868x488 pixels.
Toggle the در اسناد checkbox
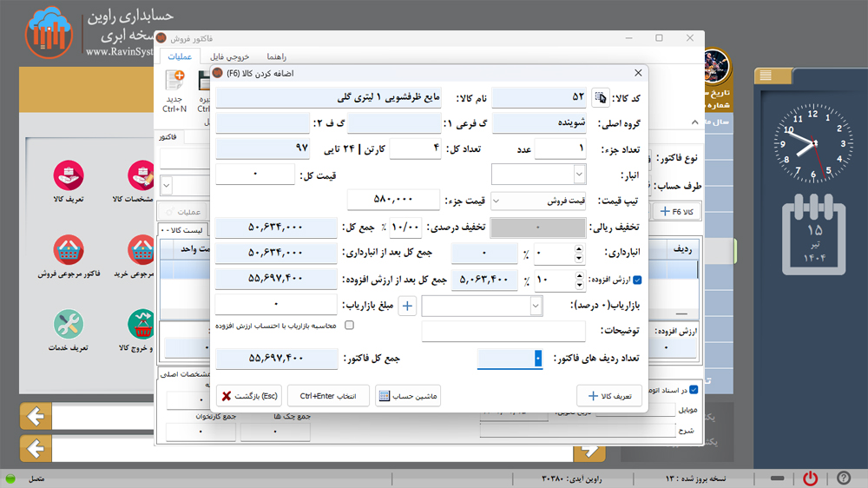693,390
